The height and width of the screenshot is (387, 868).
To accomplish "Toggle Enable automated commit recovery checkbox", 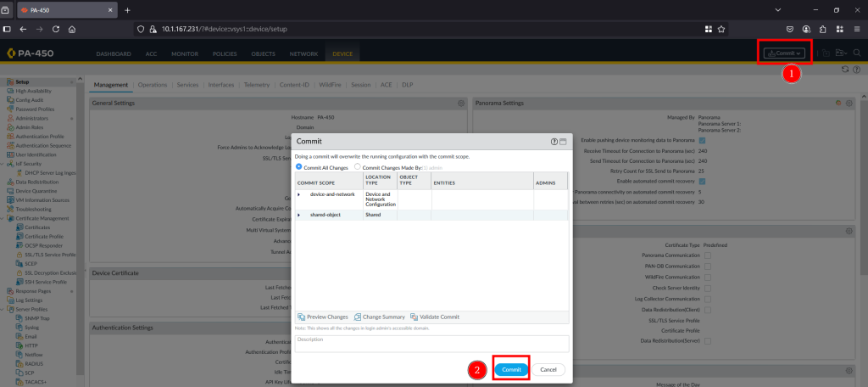I will pos(702,182).
